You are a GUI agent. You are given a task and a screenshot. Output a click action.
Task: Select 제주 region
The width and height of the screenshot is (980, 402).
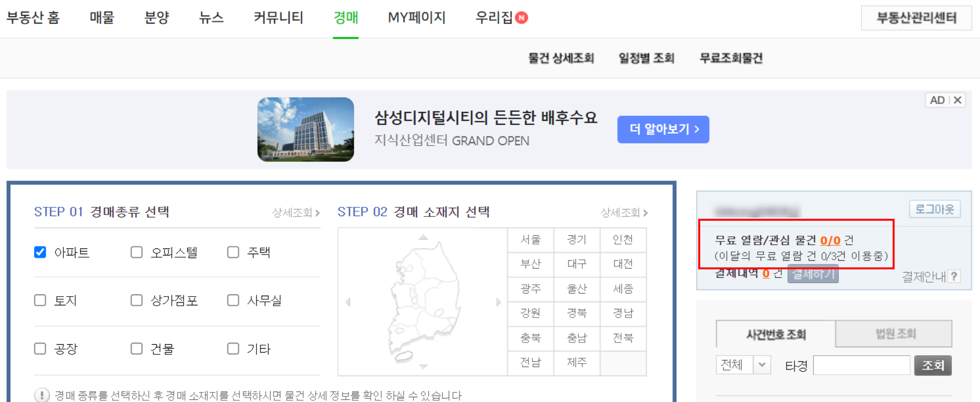577,363
